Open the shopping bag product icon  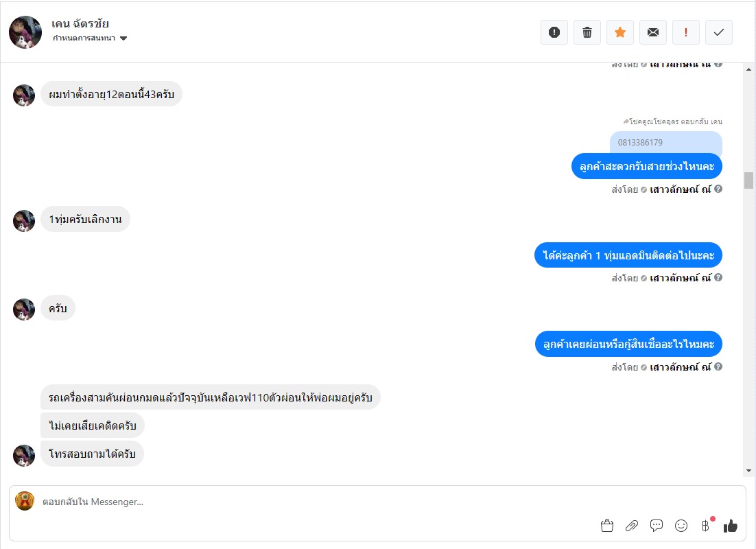coord(607,526)
